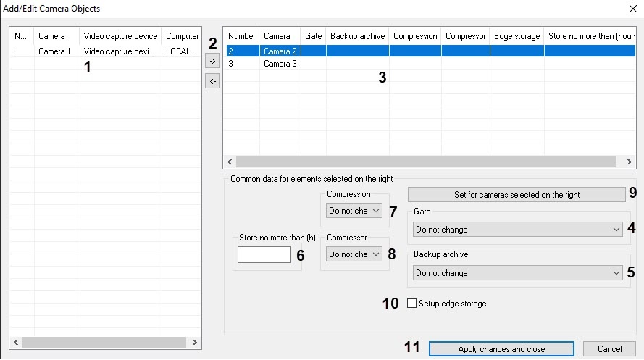Click the move-right arrow button

pyautogui.click(x=212, y=62)
